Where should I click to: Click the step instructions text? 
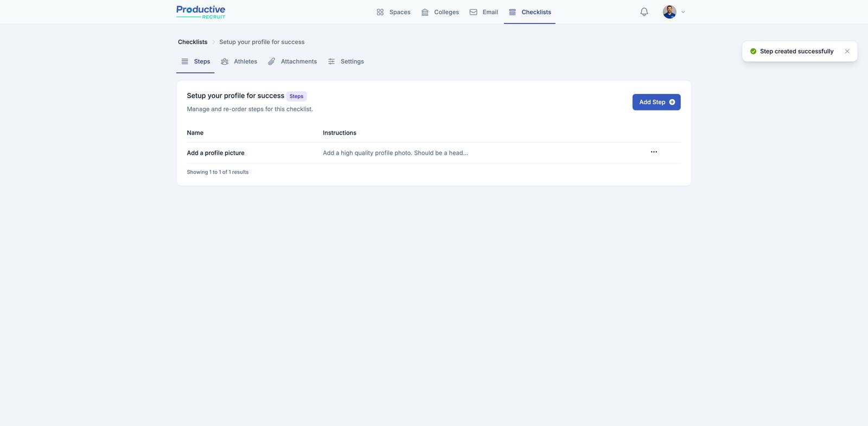(395, 153)
